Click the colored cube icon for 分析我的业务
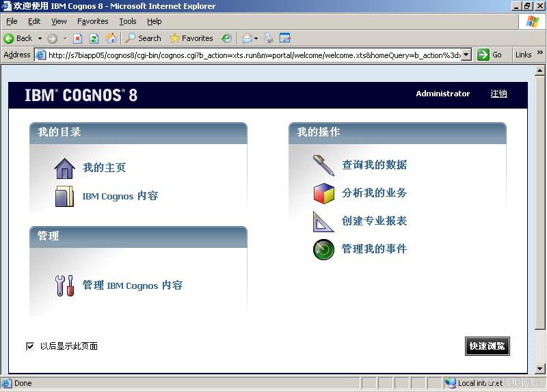The width and height of the screenshot is (547, 392). tap(323, 193)
